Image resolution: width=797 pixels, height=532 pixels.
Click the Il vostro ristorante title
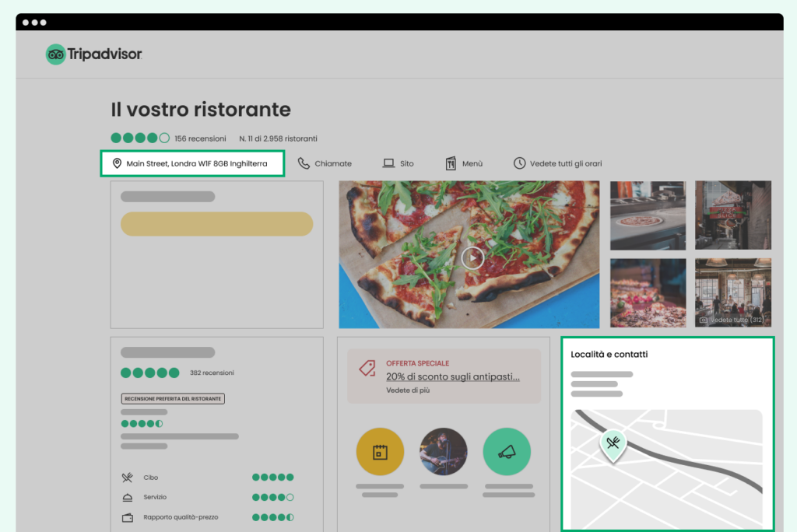point(201,110)
